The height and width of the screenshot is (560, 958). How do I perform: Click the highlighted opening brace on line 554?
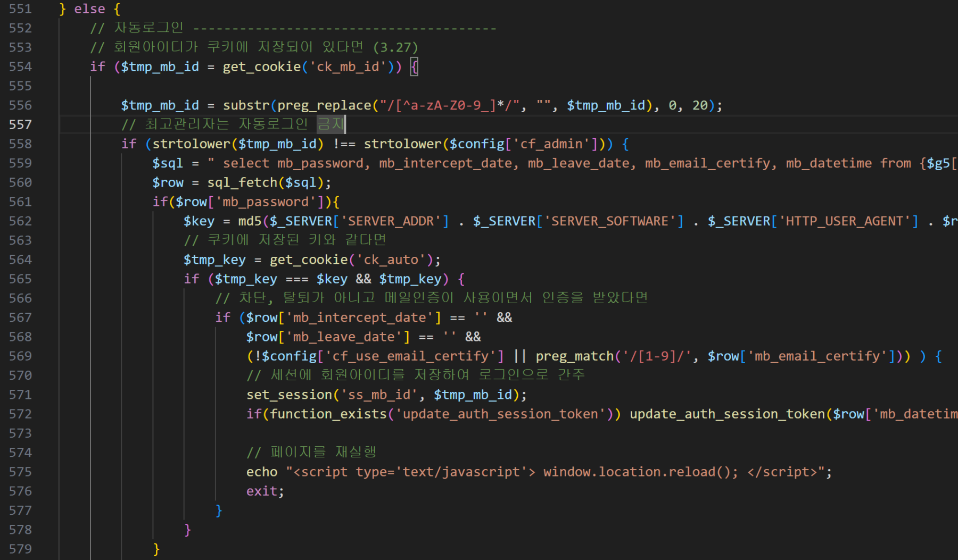tap(414, 67)
